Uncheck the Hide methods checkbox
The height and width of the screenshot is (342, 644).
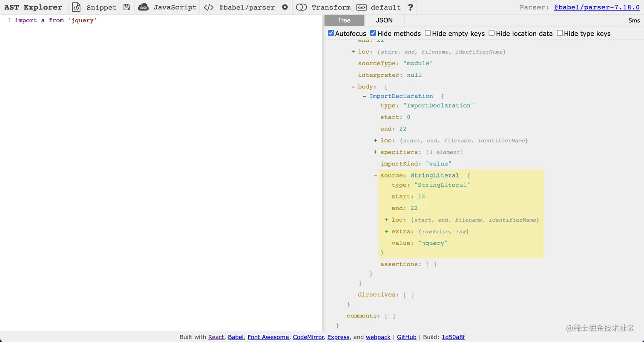(373, 33)
